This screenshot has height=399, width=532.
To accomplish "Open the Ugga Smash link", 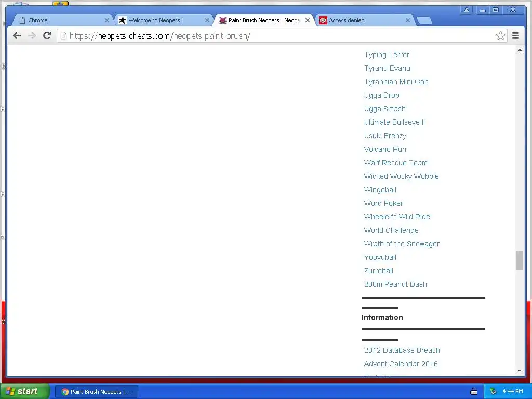I will coord(385,109).
